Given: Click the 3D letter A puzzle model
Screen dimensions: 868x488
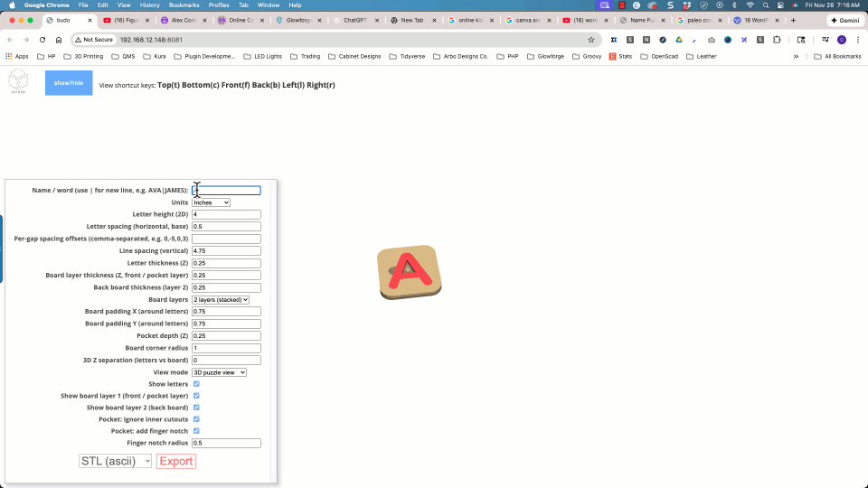Looking at the screenshot, I should coord(409,272).
